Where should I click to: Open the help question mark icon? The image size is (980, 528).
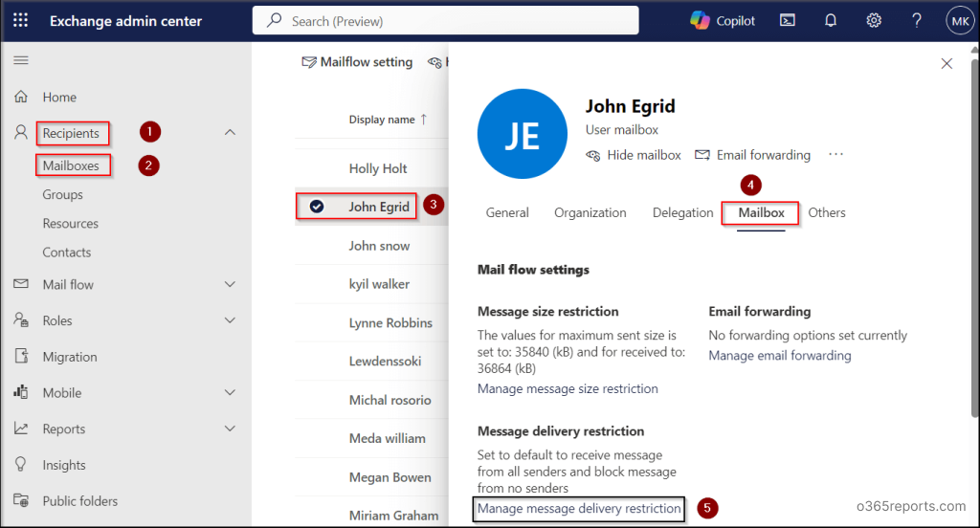click(917, 21)
